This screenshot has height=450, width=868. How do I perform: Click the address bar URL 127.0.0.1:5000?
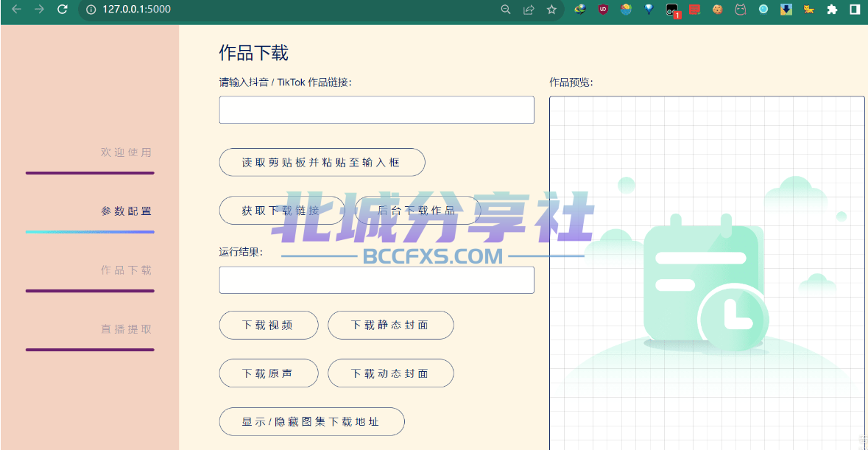[136, 10]
